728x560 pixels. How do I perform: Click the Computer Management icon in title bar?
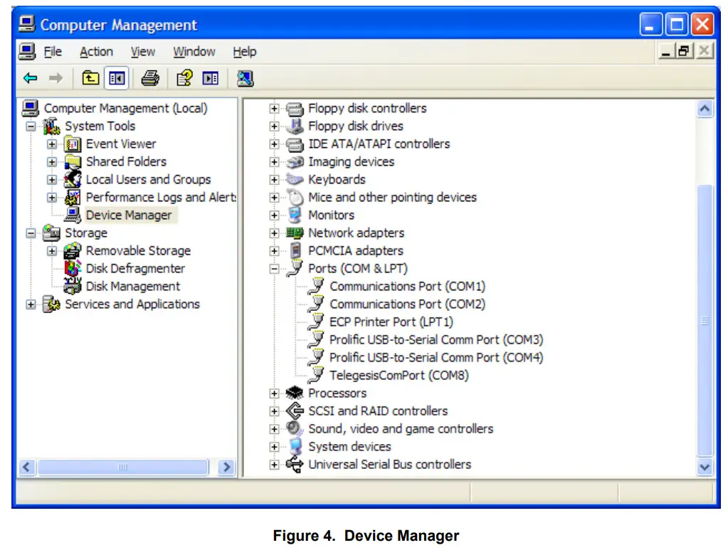27,23
